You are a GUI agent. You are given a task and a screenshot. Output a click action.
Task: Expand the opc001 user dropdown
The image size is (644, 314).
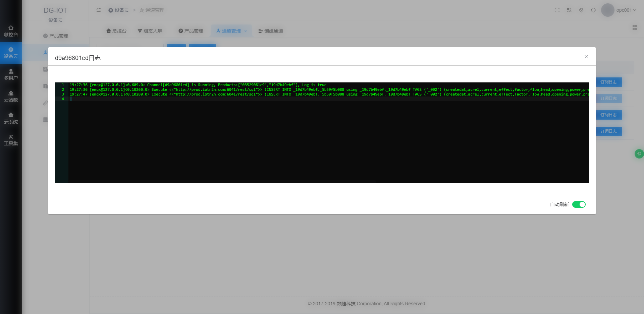point(626,10)
